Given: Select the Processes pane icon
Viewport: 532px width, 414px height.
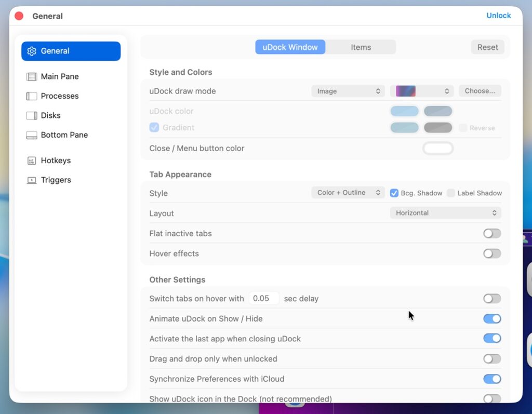Looking at the screenshot, I should [x=32, y=96].
